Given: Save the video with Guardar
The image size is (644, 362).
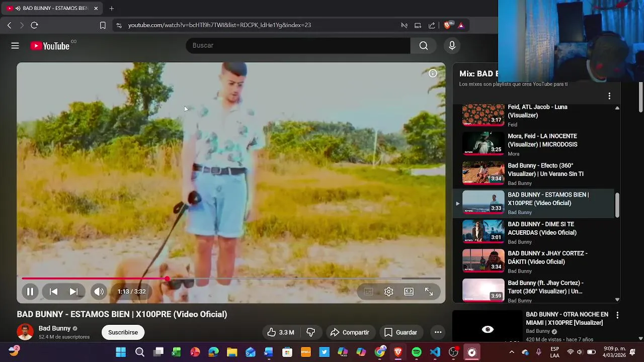Looking at the screenshot, I should coord(400,332).
